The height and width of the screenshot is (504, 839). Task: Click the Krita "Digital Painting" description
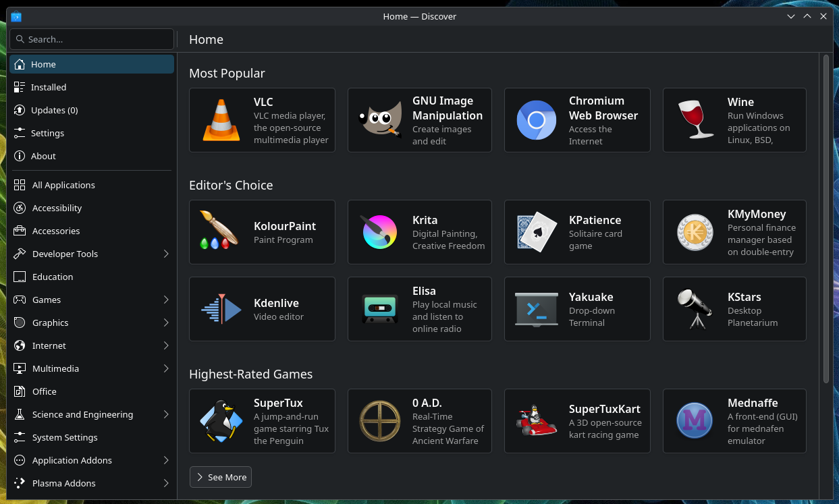pos(448,240)
